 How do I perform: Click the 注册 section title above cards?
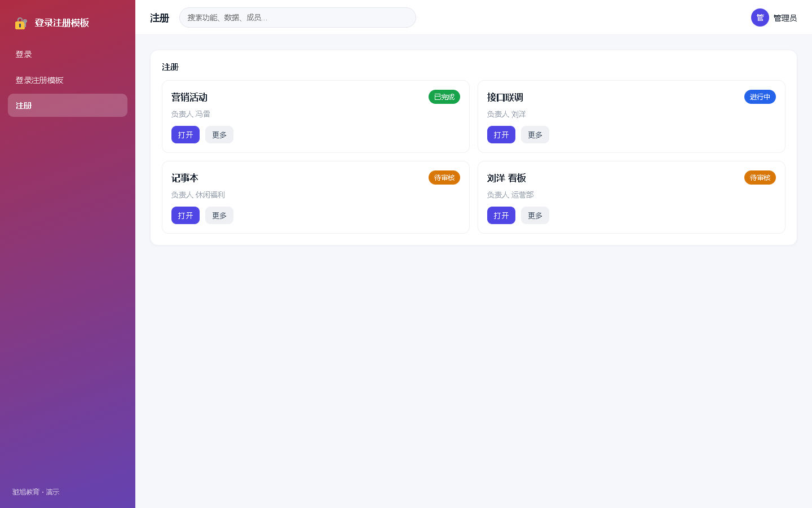pyautogui.click(x=170, y=67)
